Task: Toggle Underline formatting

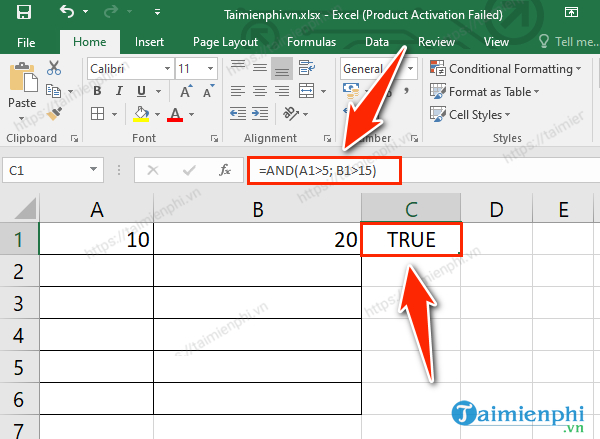Action: [x=141, y=91]
